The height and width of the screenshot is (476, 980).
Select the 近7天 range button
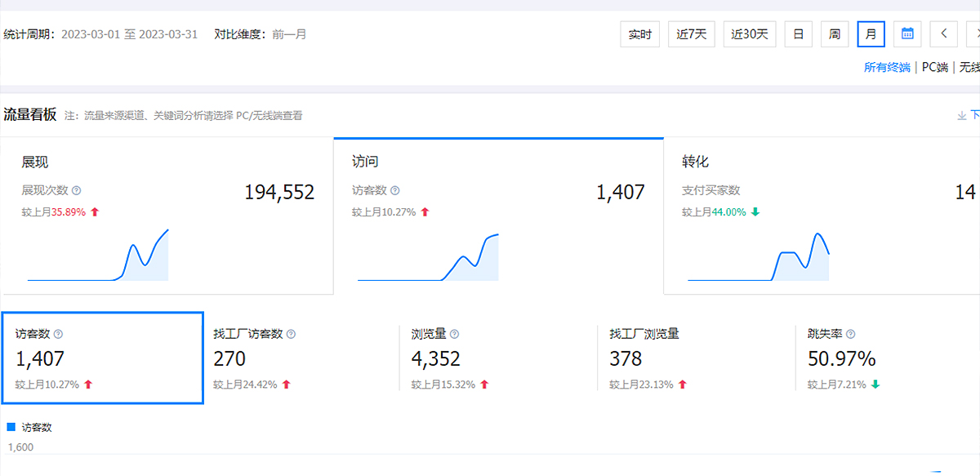(x=692, y=34)
